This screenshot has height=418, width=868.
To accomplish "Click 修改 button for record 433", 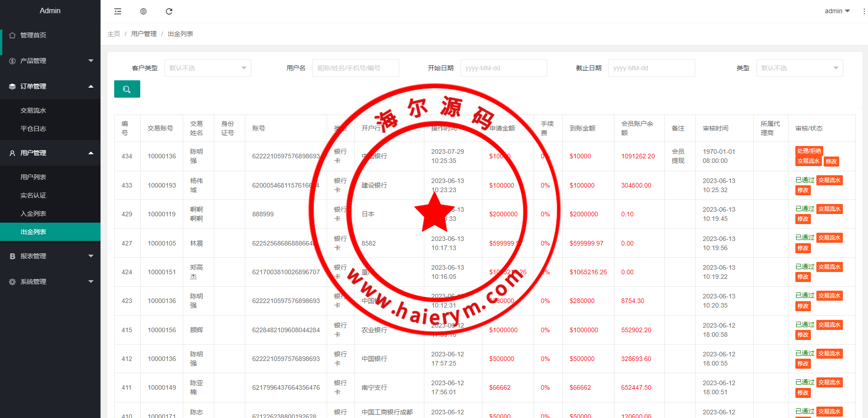I will pos(803,190).
